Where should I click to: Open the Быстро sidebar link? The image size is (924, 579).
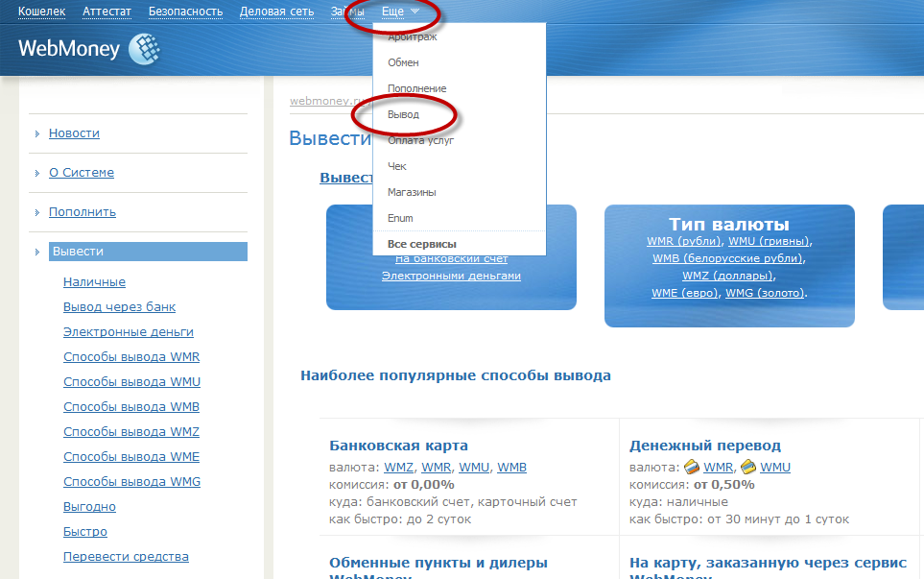point(85,532)
